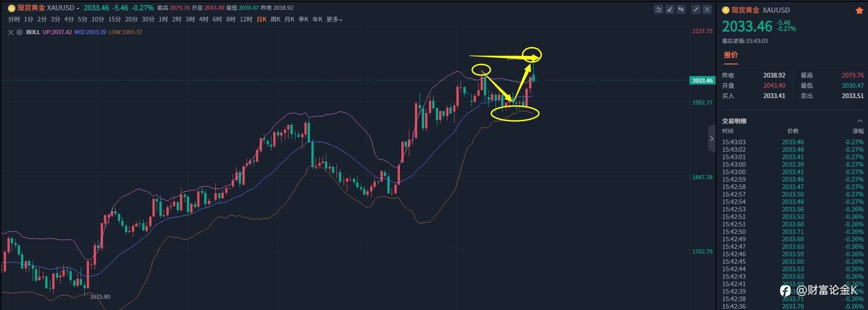Viewport: 868px width, 310px height.
Task: Open the 更多 timeframe dropdown
Action: 334,20
